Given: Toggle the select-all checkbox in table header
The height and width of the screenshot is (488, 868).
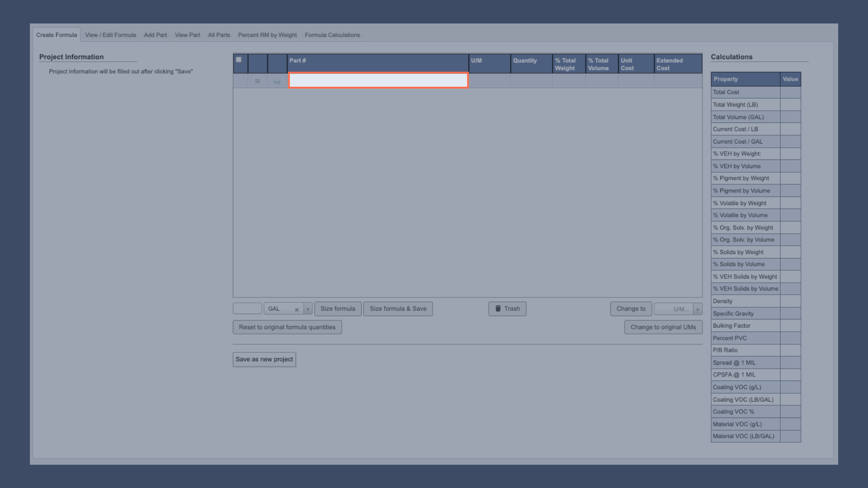Looking at the screenshot, I should click(239, 60).
